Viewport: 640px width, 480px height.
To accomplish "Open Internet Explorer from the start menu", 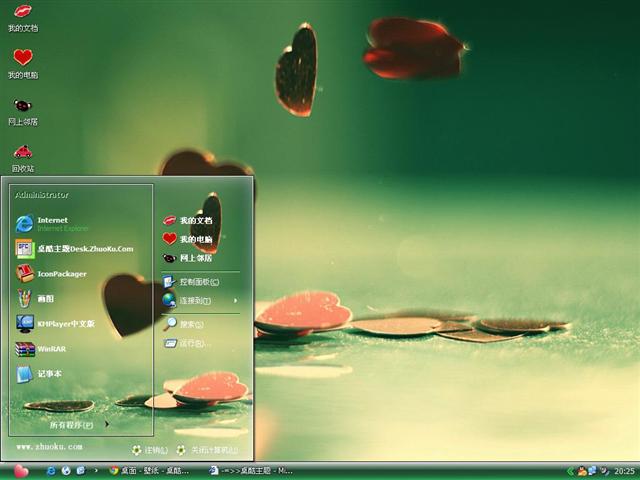I will 52,223.
